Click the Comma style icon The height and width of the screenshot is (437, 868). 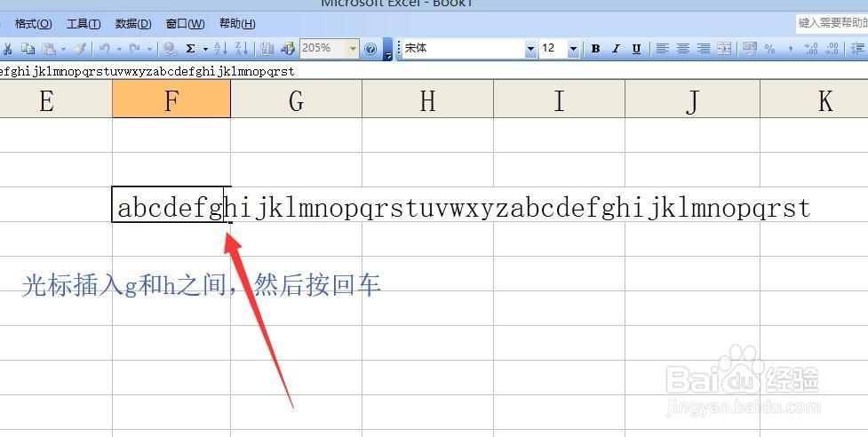(791, 49)
